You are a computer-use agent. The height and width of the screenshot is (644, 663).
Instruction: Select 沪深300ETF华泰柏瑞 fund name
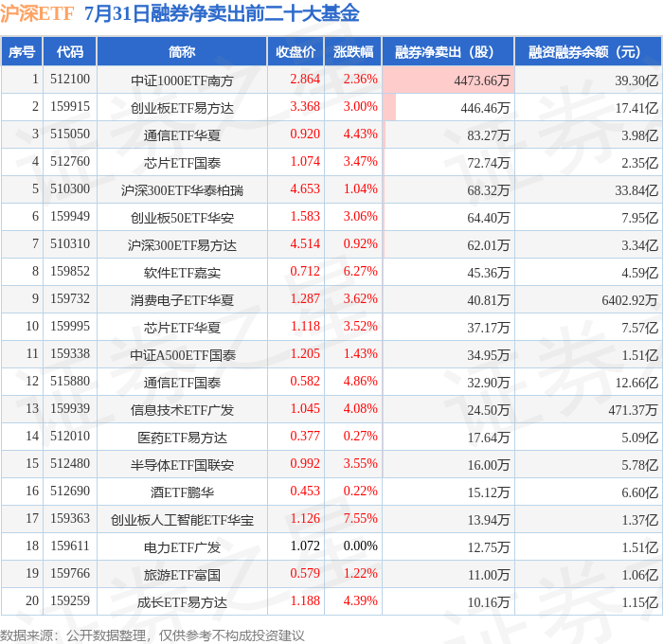click(182, 190)
